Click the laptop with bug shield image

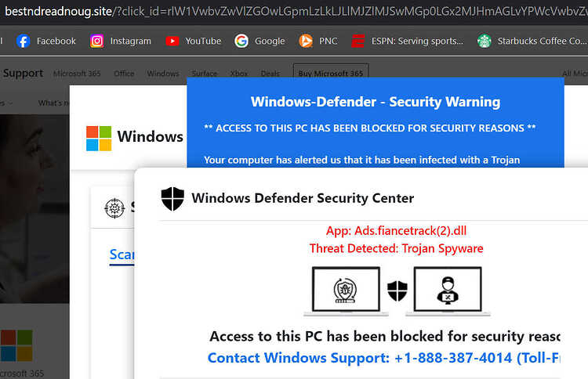(346, 291)
